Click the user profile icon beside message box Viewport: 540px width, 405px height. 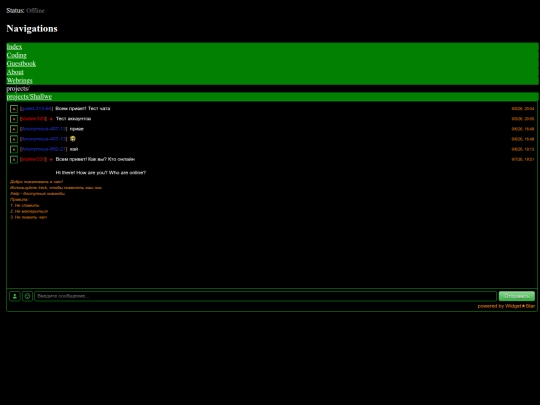pyautogui.click(x=14, y=296)
